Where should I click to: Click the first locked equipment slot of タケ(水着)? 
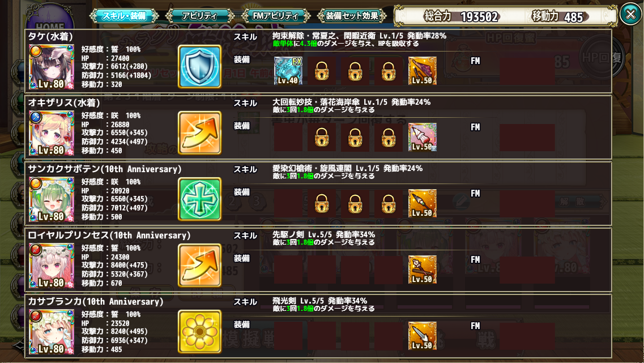322,71
